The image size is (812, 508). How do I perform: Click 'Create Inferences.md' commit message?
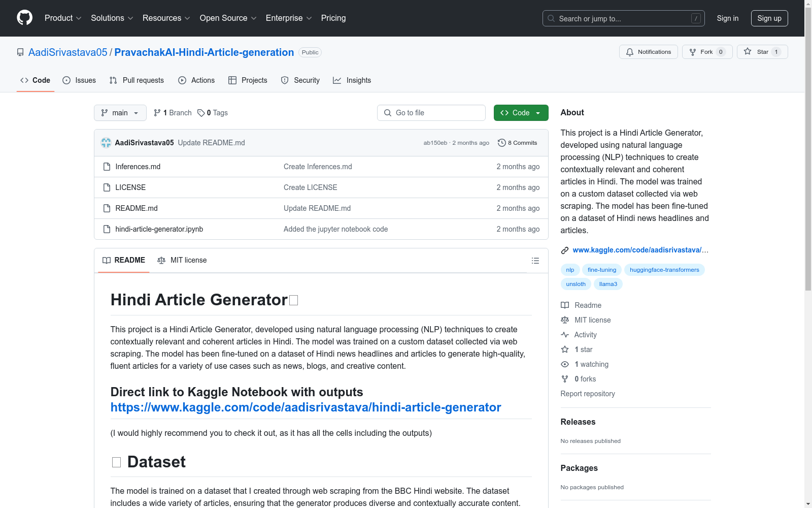(318, 167)
